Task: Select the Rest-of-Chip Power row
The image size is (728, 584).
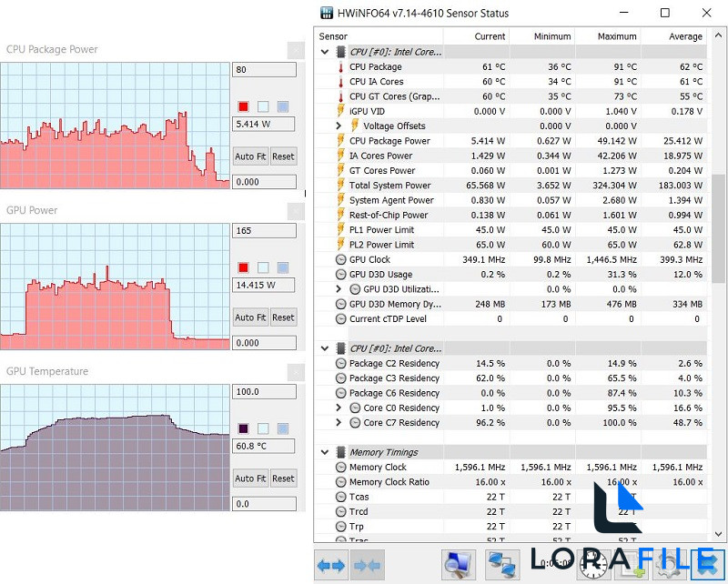Action: click(511, 215)
